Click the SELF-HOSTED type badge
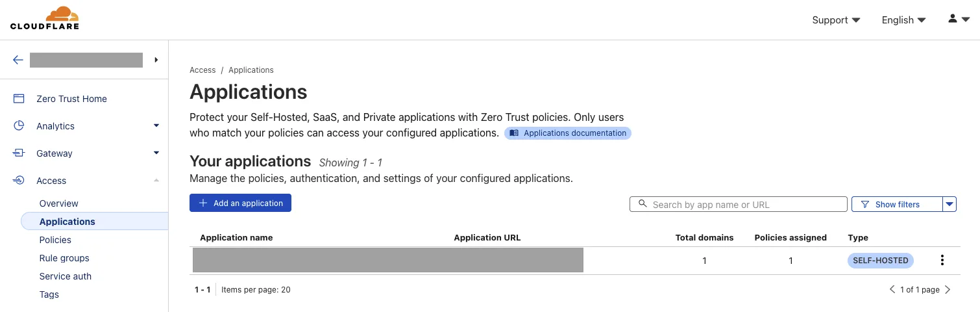Viewport: 980px width, 312px height. pyautogui.click(x=881, y=261)
